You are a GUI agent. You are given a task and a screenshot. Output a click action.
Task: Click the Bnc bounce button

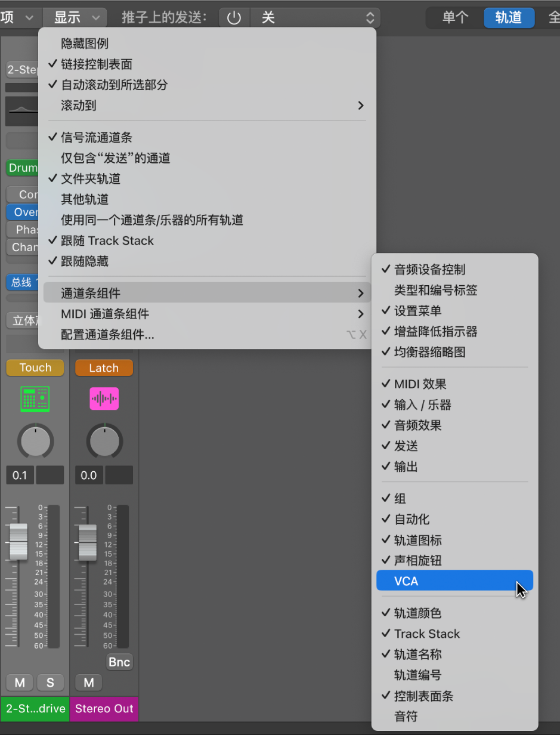click(x=119, y=662)
